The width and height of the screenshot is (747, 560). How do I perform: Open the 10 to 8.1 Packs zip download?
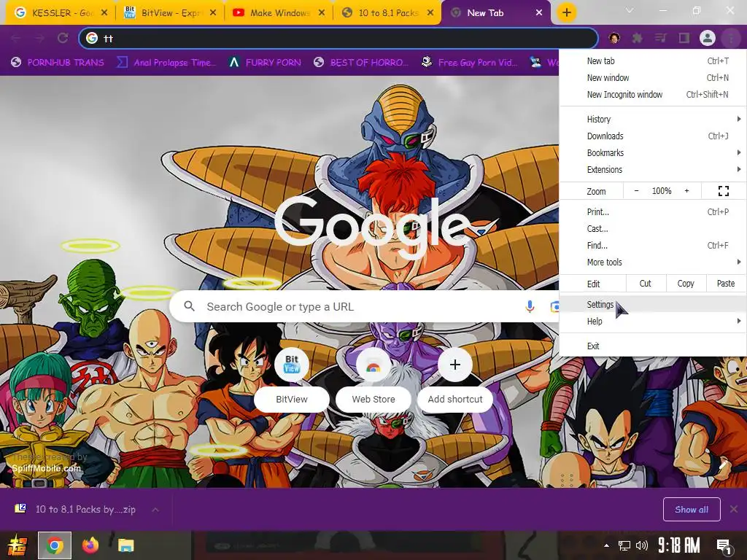[76, 509]
